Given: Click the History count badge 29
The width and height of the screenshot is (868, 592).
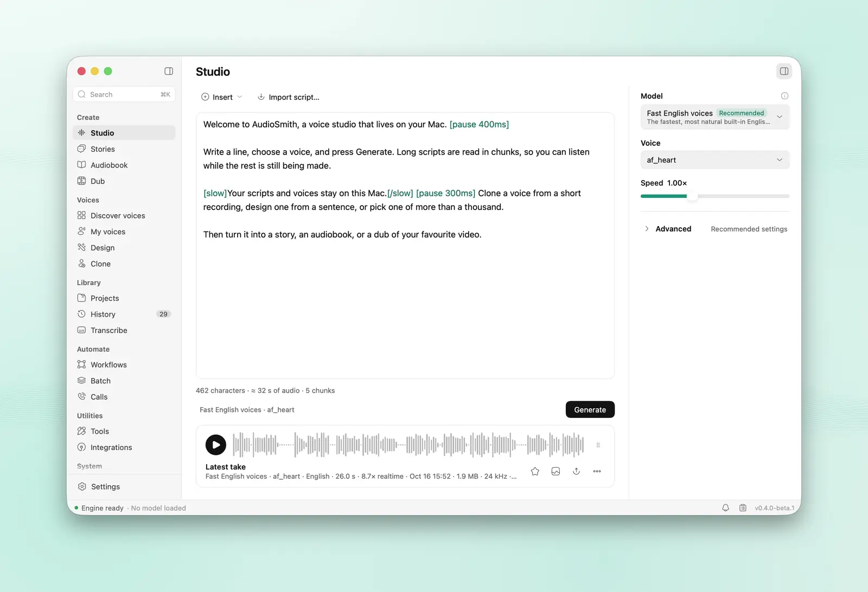Looking at the screenshot, I should tap(163, 314).
